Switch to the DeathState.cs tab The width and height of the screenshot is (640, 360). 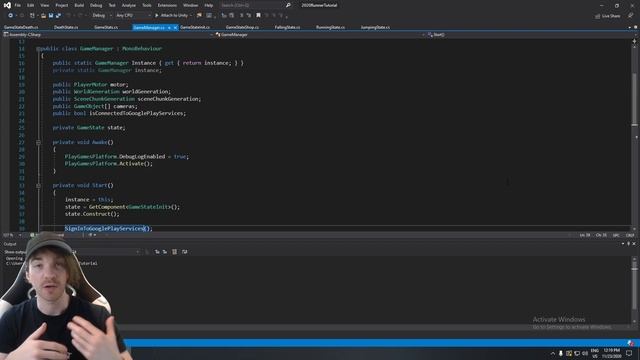tap(66, 27)
